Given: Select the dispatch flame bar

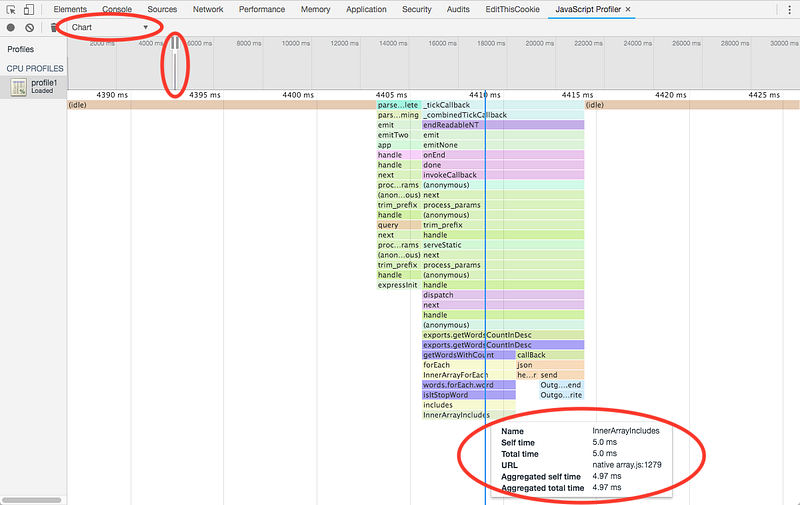Looking at the screenshot, I should click(x=503, y=295).
